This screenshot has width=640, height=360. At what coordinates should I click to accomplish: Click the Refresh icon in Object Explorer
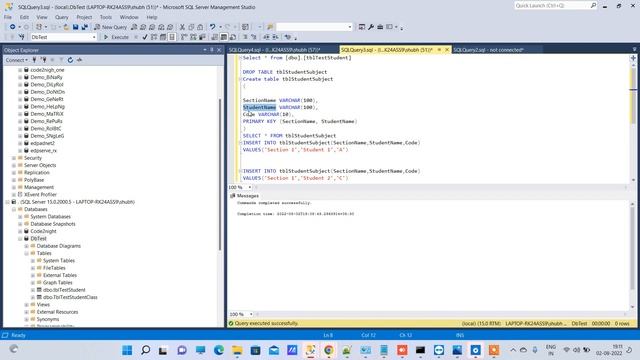tap(70, 60)
